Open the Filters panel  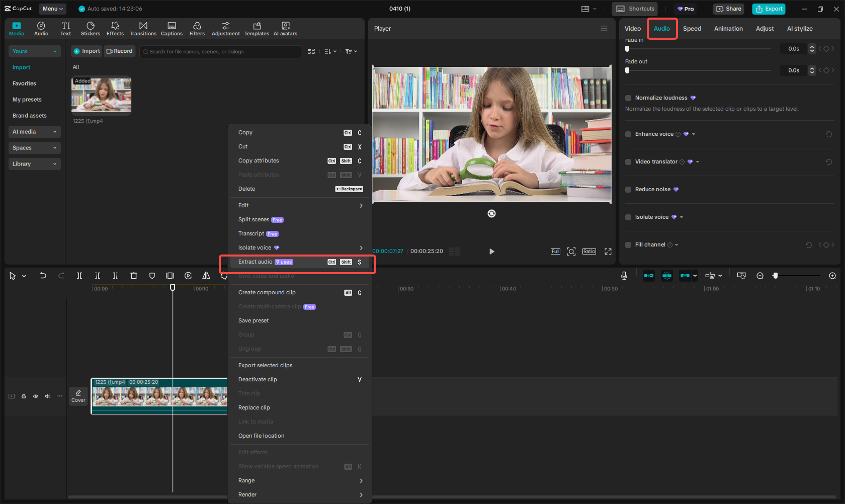pos(197,29)
